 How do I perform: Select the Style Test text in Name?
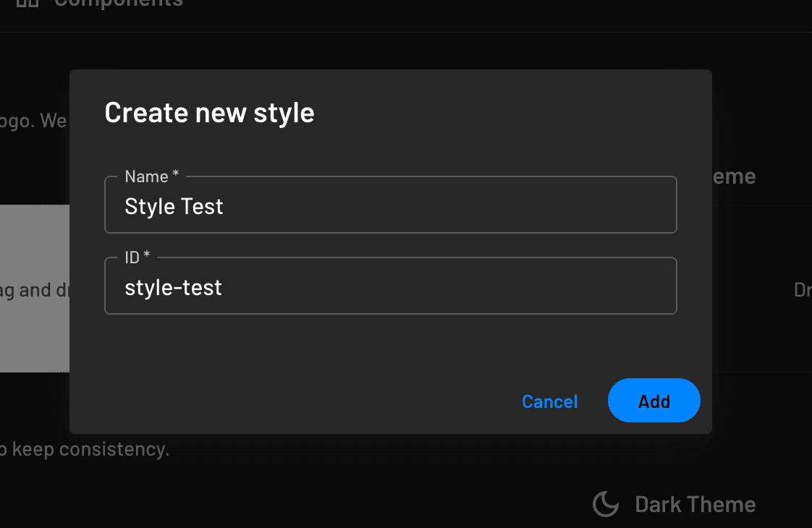(x=174, y=206)
